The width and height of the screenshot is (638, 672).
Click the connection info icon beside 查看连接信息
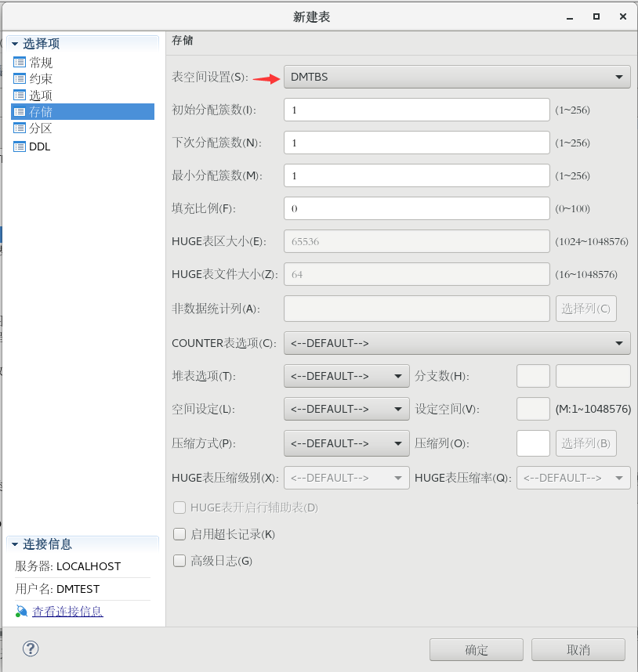[21, 611]
